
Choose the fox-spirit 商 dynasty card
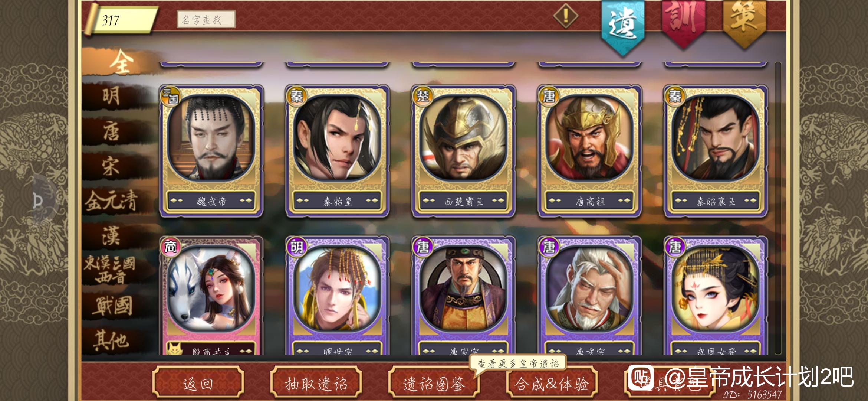211,296
